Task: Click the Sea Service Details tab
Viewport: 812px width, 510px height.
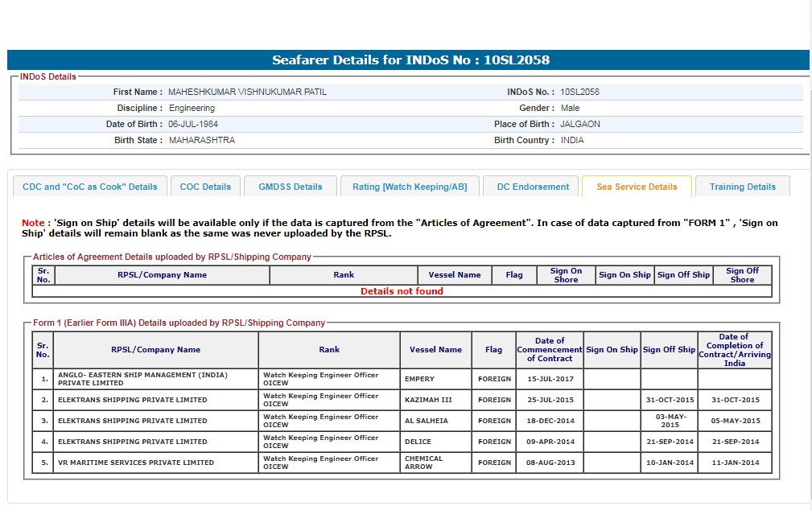Action: click(x=637, y=187)
